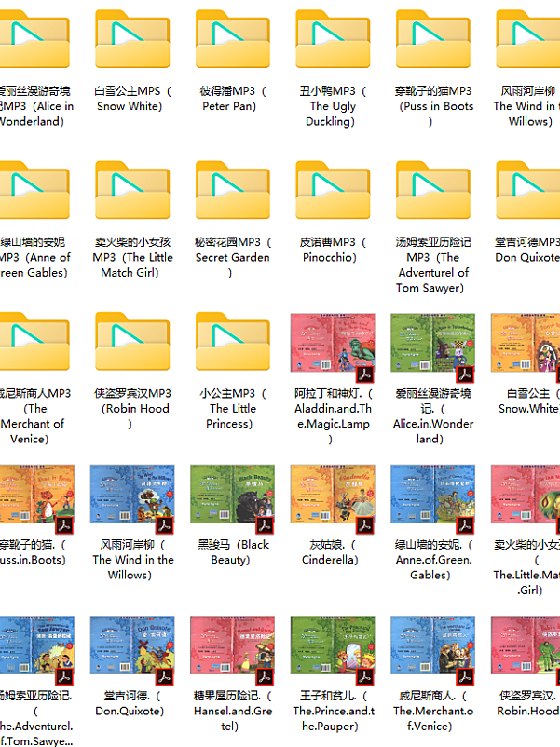This screenshot has height=747, width=560.
Task: Open the Secret Garden MP3 folder
Action: coord(233,192)
